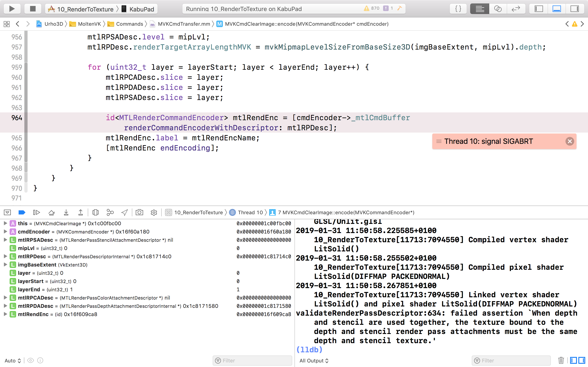The width and height of the screenshot is (588, 367).
Task: Click the view layout toggle icon
Action: click(x=557, y=9)
